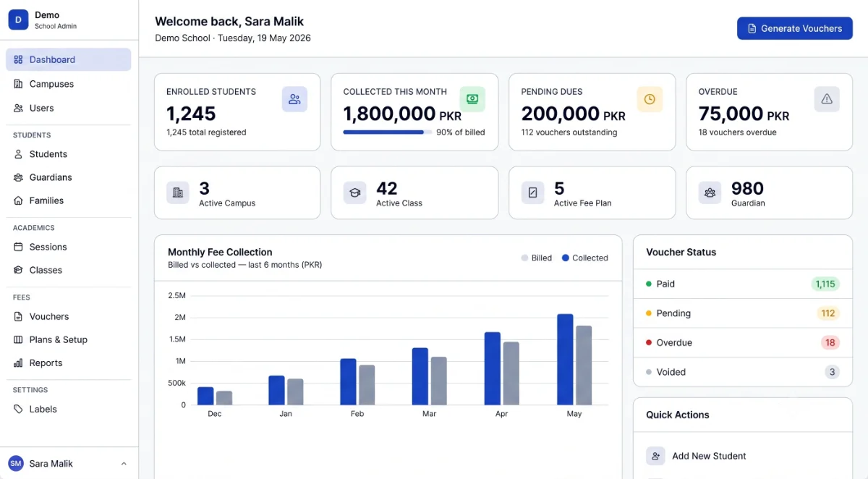Click the Campuses building icon
Viewport: 868px width, 479px height.
18,84
